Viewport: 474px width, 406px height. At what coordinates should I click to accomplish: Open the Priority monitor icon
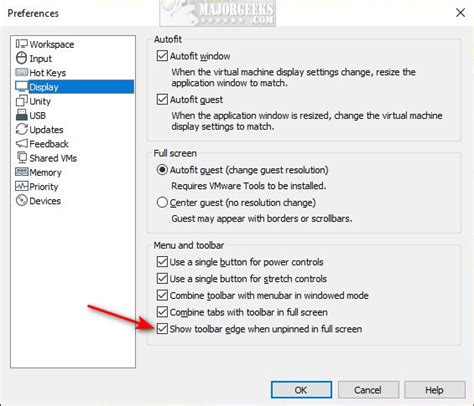(22, 186)
